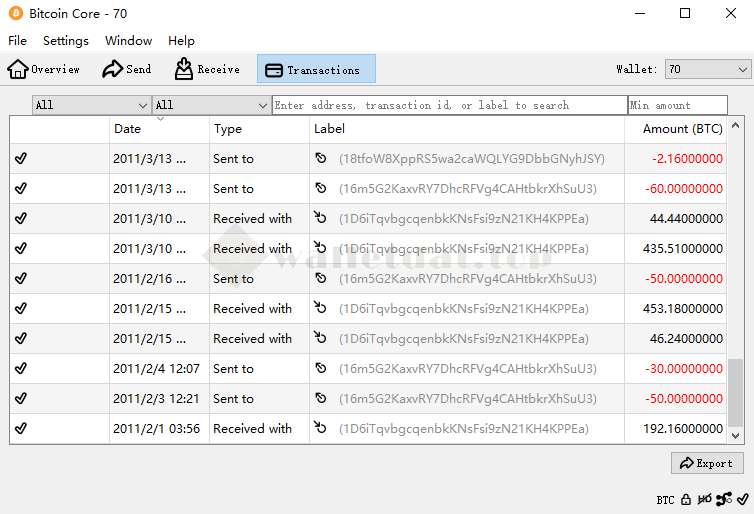The height and width of the screenshot is (514, 754).
Task: Expand the transaction type filter dropdown
Action: tap(211, 105)
